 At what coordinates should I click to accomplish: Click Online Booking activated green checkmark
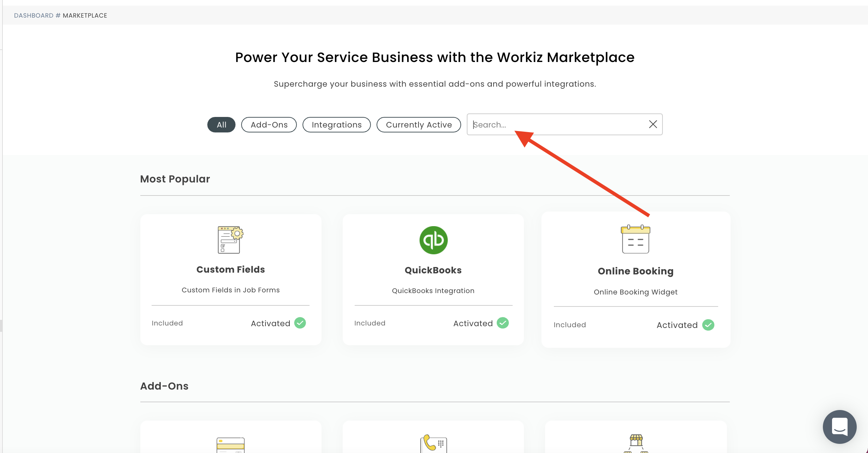tap(708, 325)
